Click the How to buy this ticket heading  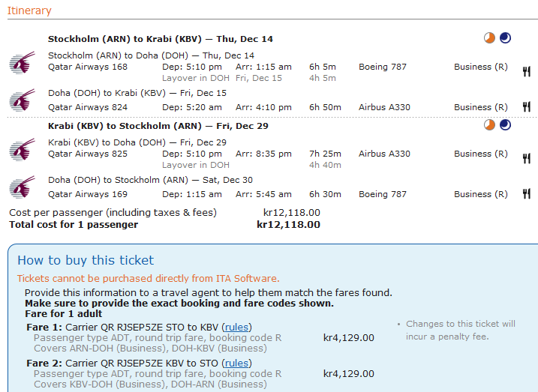point(86,260)
